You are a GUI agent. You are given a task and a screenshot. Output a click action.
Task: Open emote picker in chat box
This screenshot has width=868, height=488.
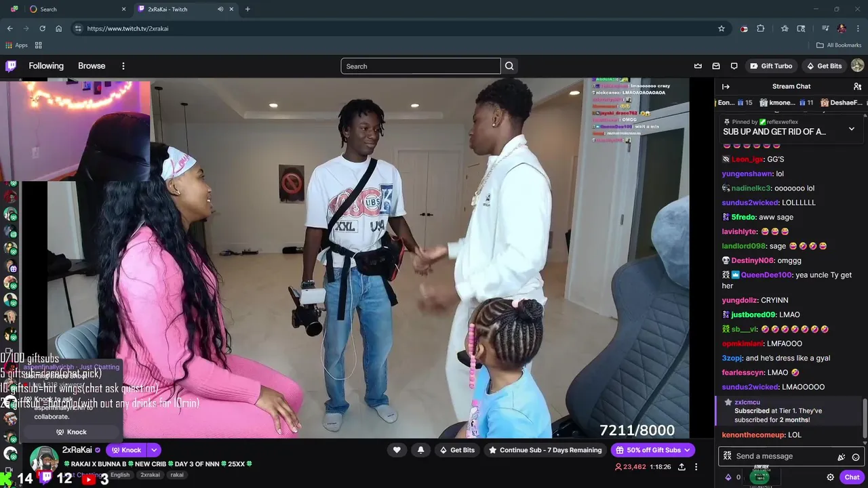[856, 457]
